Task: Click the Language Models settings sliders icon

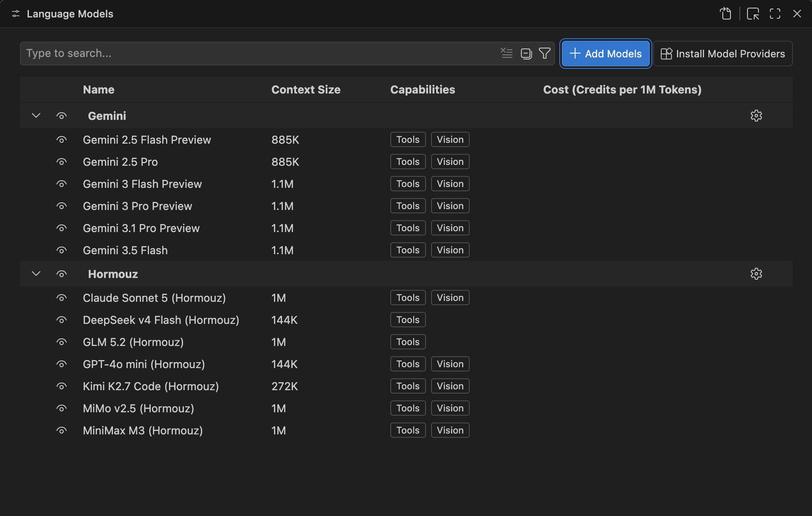Action: tap(16, 14)
